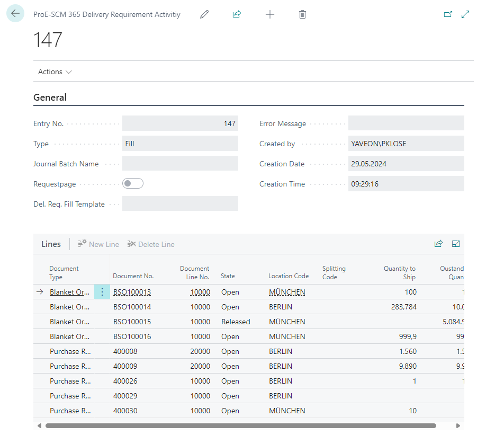Viewport: 504px width, 435px height.
Task: Click the Error Message field
Action: point(406,123)
